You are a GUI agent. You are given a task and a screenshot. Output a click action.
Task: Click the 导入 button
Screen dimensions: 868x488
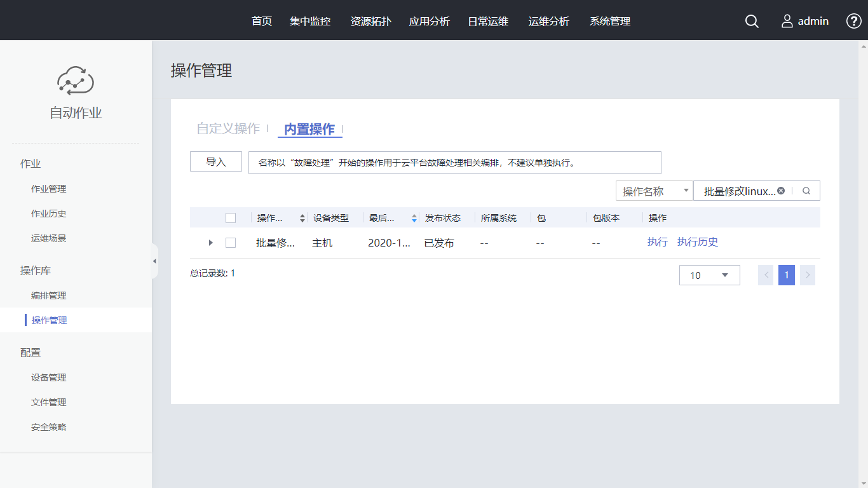click(x=216, y=162)
